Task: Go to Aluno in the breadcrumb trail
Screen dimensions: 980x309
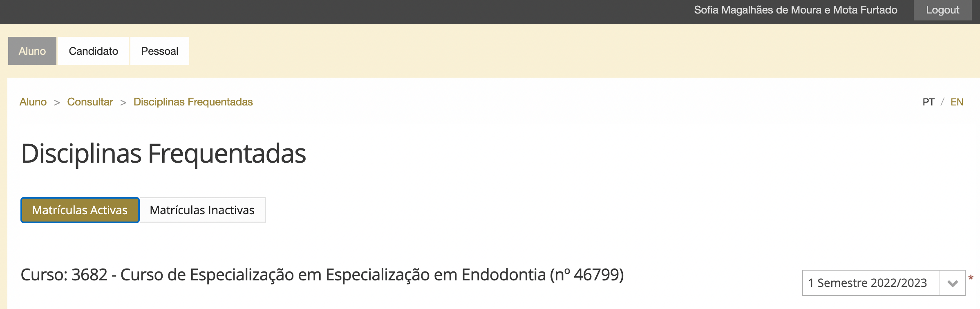Action: click(33, 102)
